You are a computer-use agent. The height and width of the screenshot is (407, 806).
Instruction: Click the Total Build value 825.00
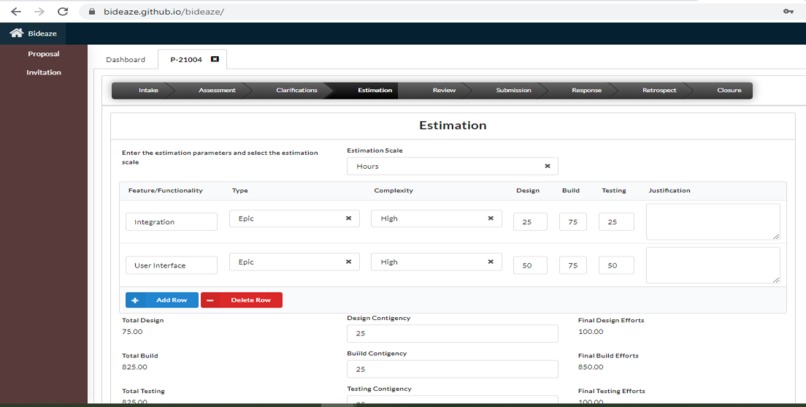click(x=135, y=367)
